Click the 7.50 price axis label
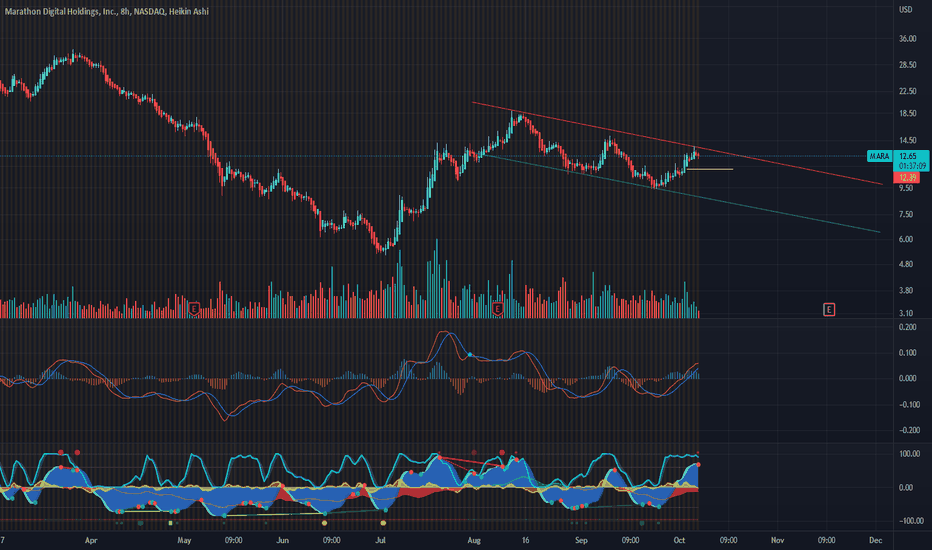 (906, 215)
